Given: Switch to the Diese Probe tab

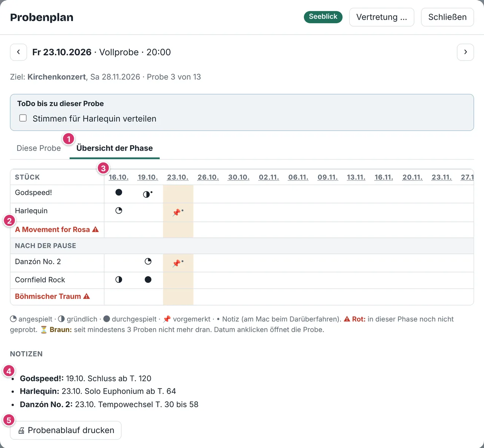Looking at the screenshot, I should tap(39, 148).
